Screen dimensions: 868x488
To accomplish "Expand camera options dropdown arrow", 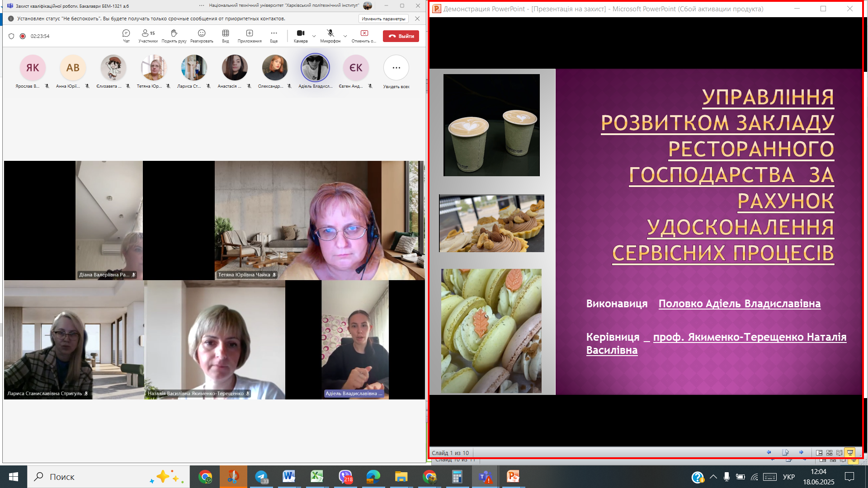I will tap(314, 36).
